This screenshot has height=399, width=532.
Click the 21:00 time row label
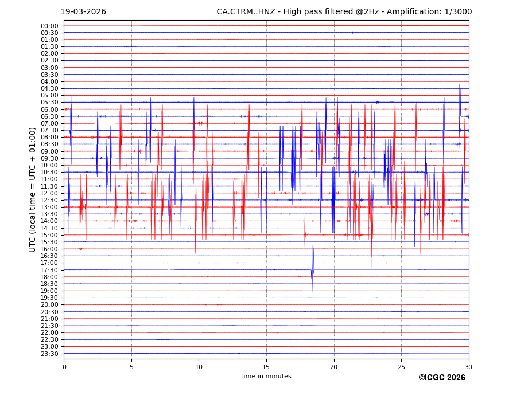pos(49,319)
